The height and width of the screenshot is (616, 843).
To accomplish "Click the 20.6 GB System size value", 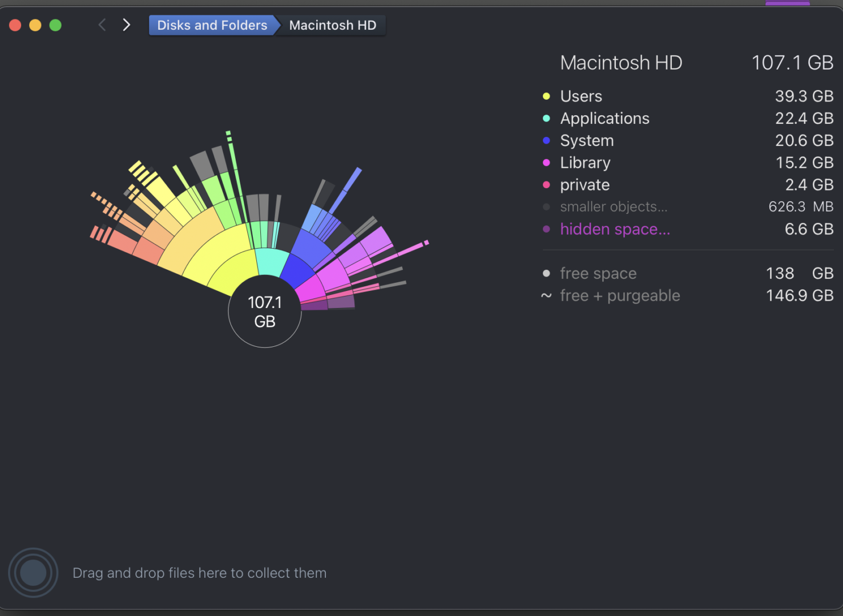I will [804, 140].
